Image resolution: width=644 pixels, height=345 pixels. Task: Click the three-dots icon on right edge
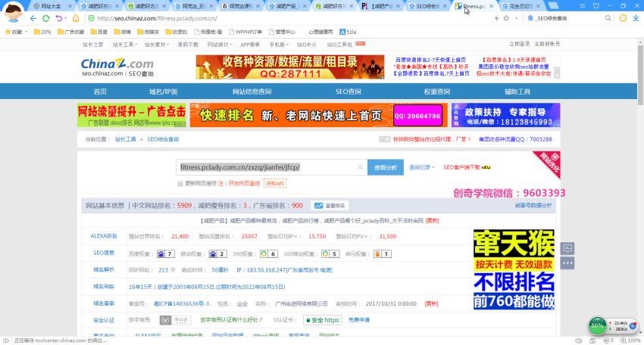(567, 263)
